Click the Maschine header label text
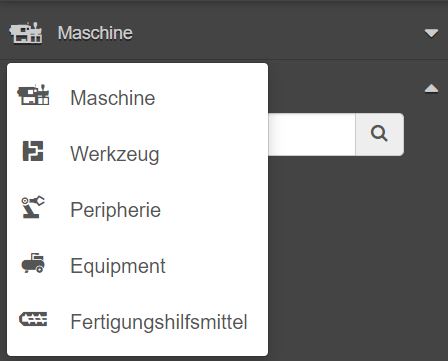 pos(95,33)
